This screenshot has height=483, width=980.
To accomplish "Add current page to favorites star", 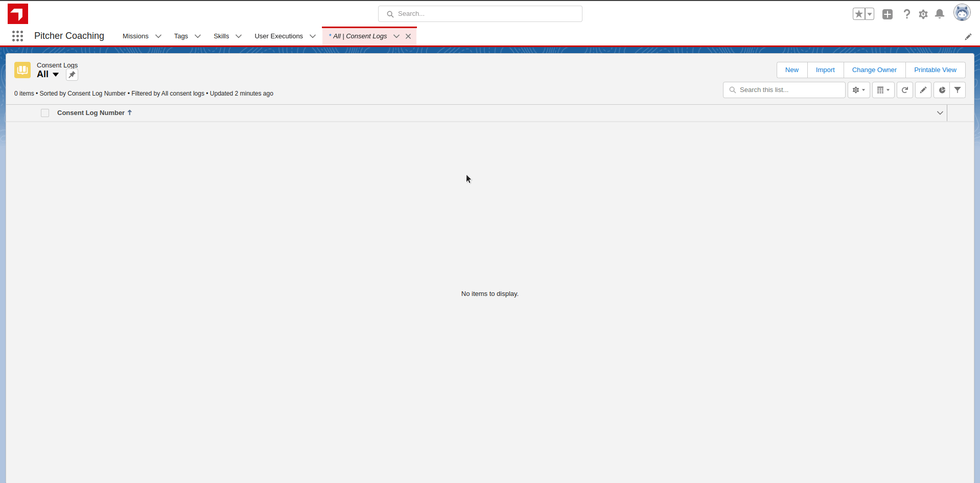I will (x=858, y=14).
